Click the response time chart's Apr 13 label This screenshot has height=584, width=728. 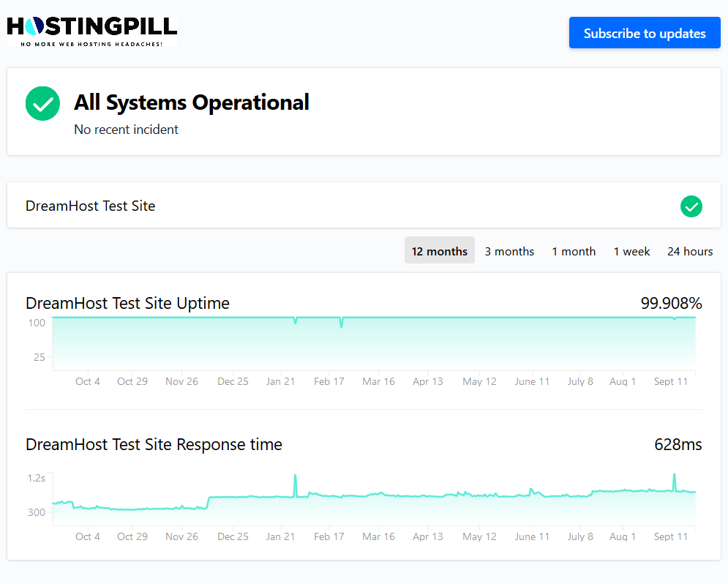[x=427, y=536]
